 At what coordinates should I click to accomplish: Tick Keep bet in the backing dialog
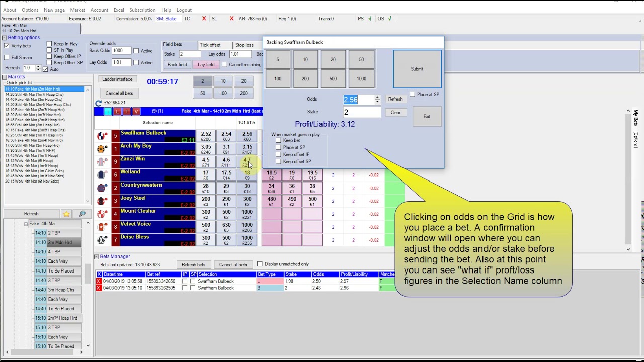click(278, 140)
